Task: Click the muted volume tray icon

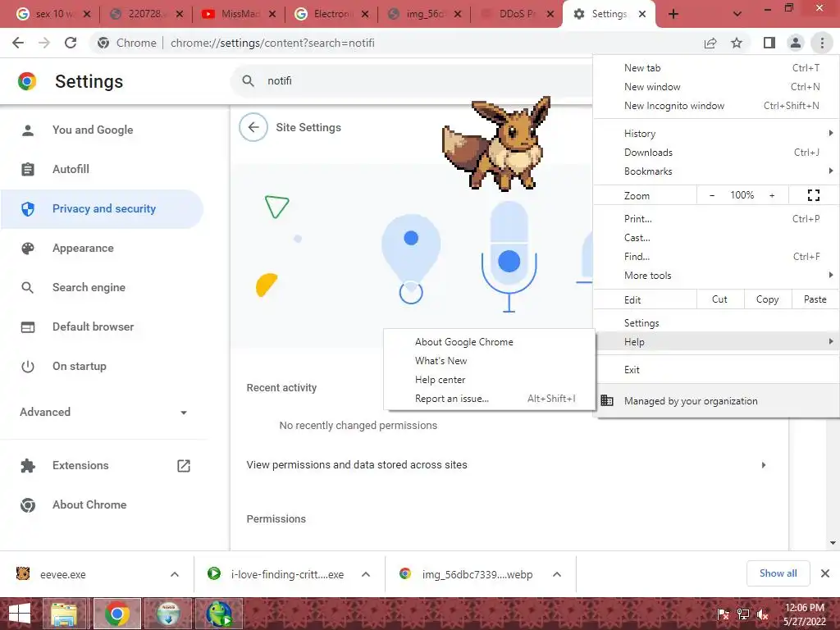Action: (763, 614)
